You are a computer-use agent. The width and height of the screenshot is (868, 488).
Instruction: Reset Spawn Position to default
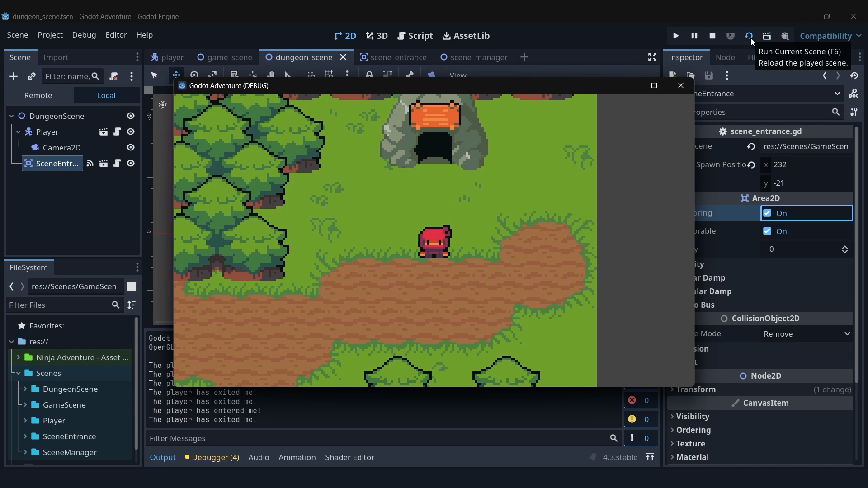751,165
